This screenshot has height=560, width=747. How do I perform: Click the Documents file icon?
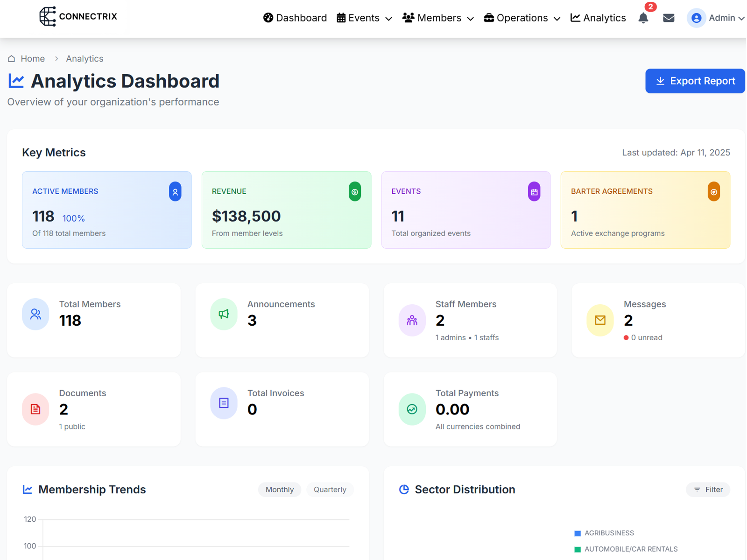click(35, 409)
